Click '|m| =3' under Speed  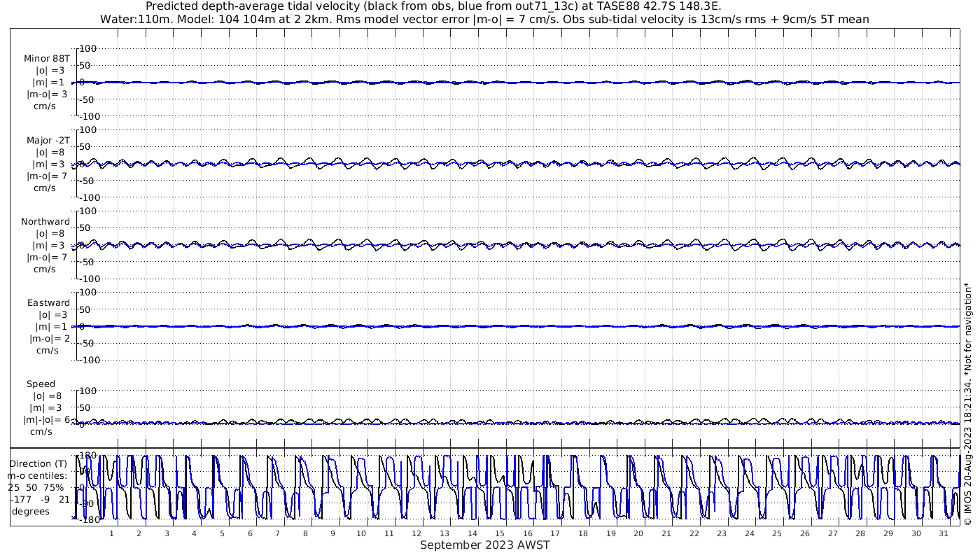pyautogui.click(x=45, y=407)
